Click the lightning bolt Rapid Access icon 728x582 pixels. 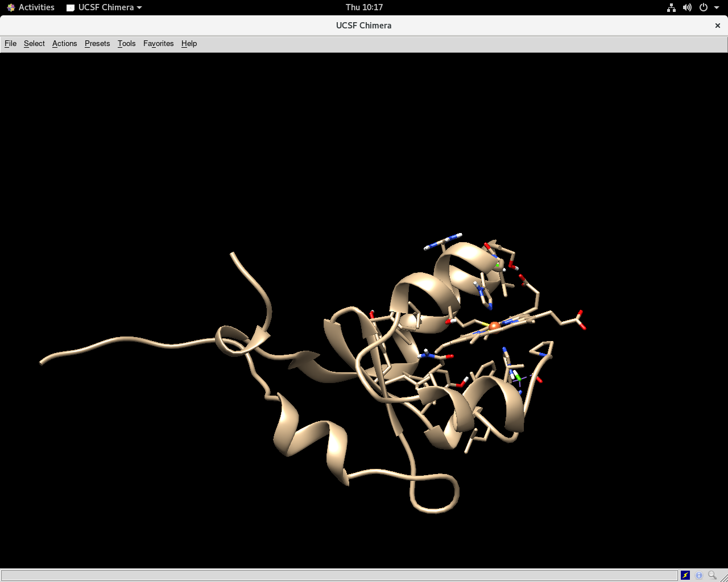685,575
